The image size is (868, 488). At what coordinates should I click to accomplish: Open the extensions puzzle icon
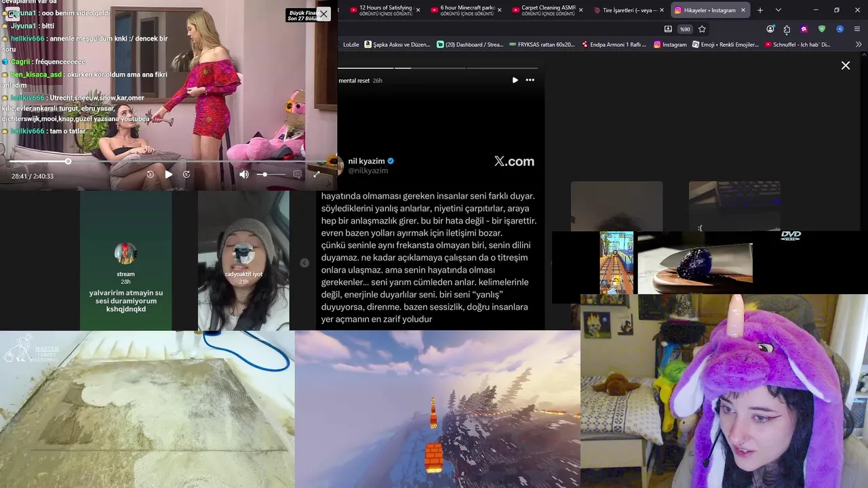[x=787, y=29]
